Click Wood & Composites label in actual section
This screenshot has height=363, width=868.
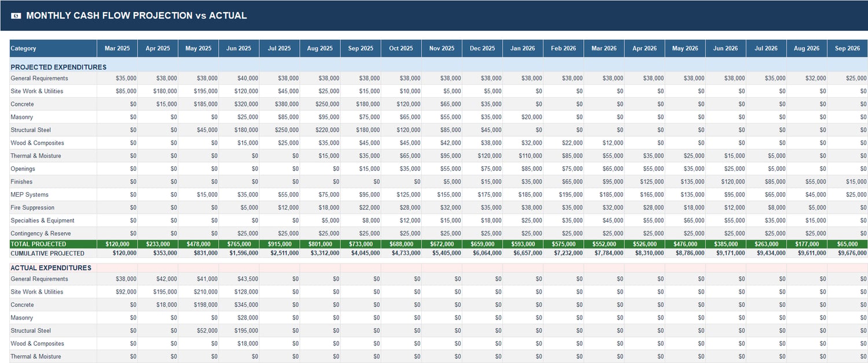pos(37,343)
